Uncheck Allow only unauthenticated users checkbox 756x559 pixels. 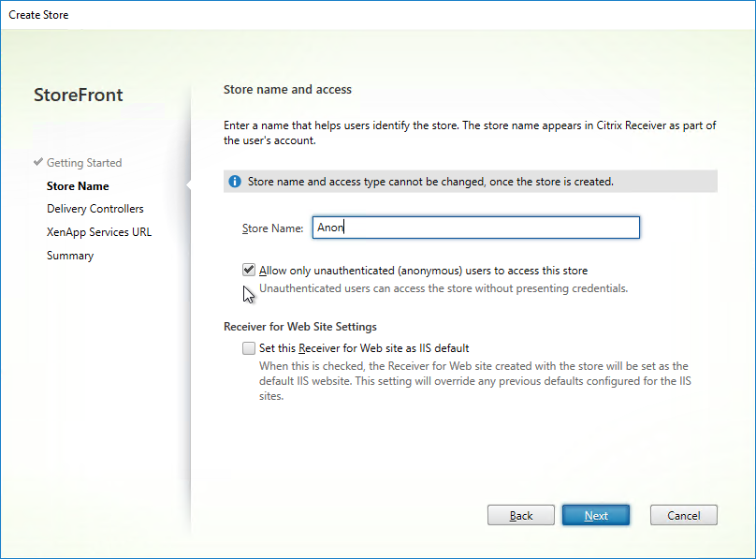(249, 270)
